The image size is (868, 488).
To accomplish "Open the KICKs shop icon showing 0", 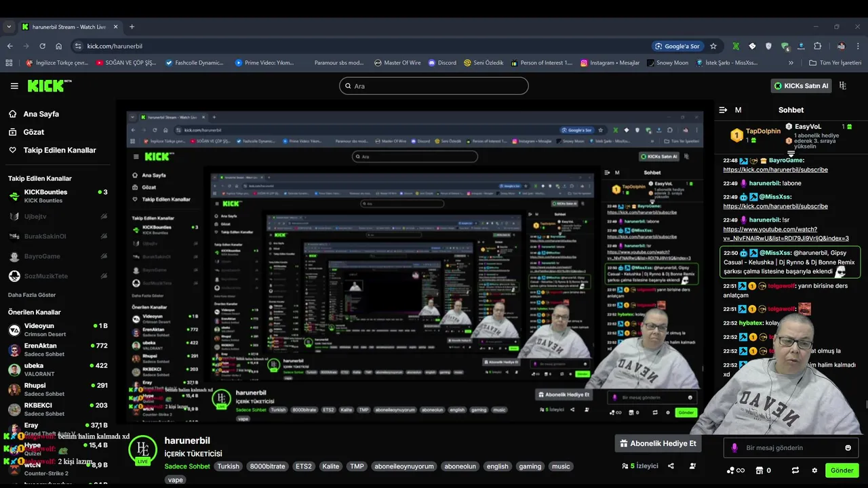I will 763,470.
